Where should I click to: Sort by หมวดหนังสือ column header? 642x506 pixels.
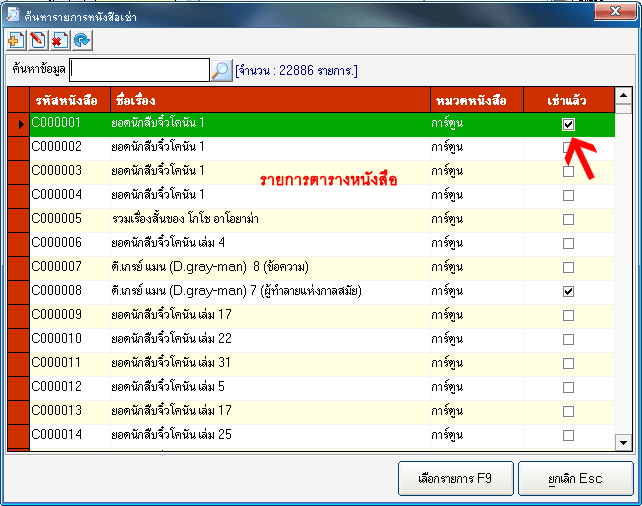[477, 100]
